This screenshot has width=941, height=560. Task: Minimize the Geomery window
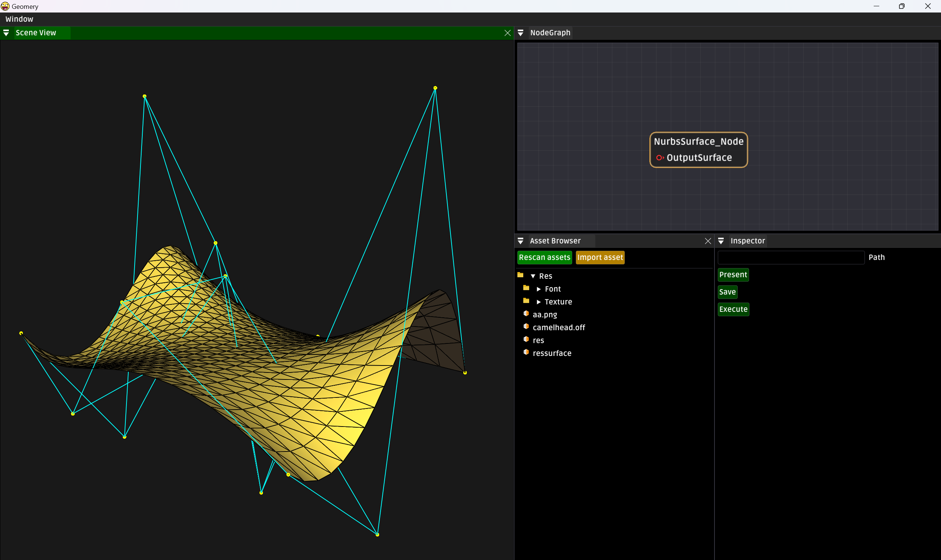[876, 6]
